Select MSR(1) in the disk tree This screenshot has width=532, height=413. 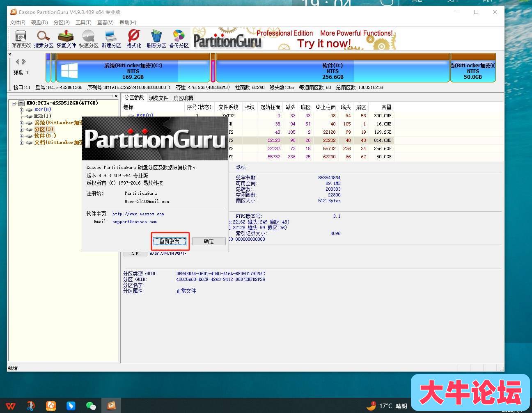[x=43, y=116]
